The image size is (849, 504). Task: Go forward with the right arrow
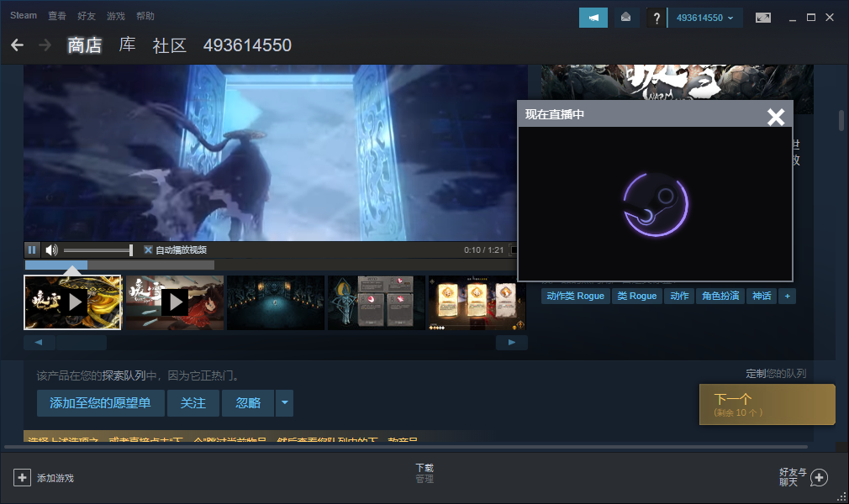click(x=45, y=45)
